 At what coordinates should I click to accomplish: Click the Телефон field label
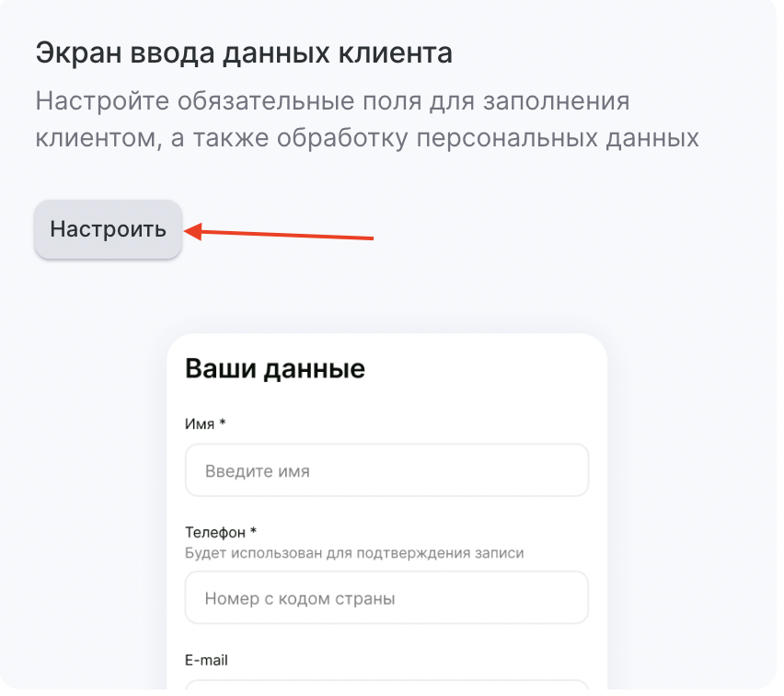click(215, 532)
